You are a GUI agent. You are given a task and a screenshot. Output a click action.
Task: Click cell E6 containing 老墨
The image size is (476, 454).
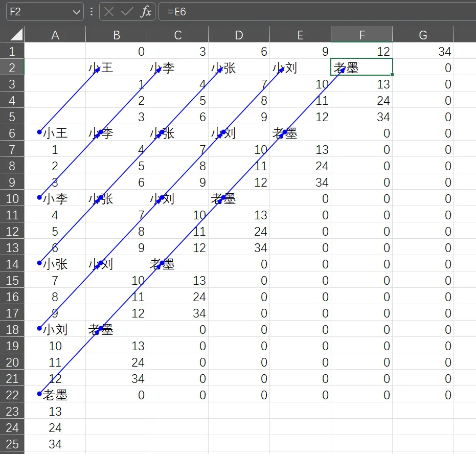click(x=300, y=133)
